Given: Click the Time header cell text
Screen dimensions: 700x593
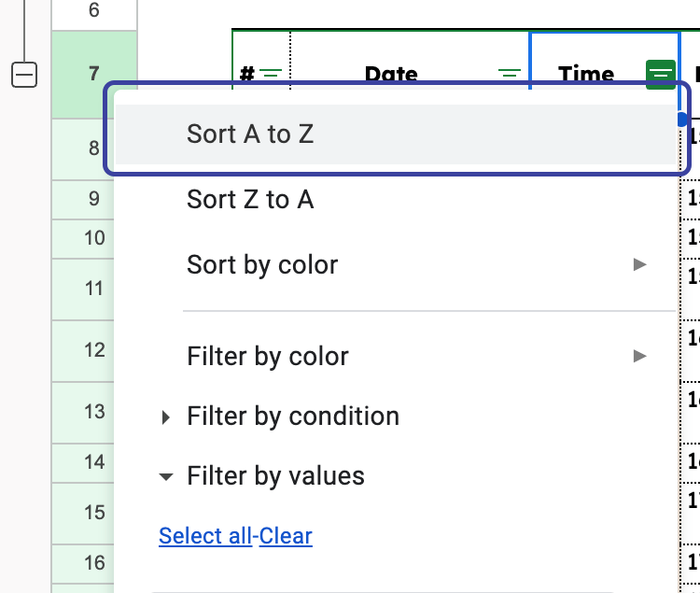Looking at the screenshot, I should click(x=586, y=74).
